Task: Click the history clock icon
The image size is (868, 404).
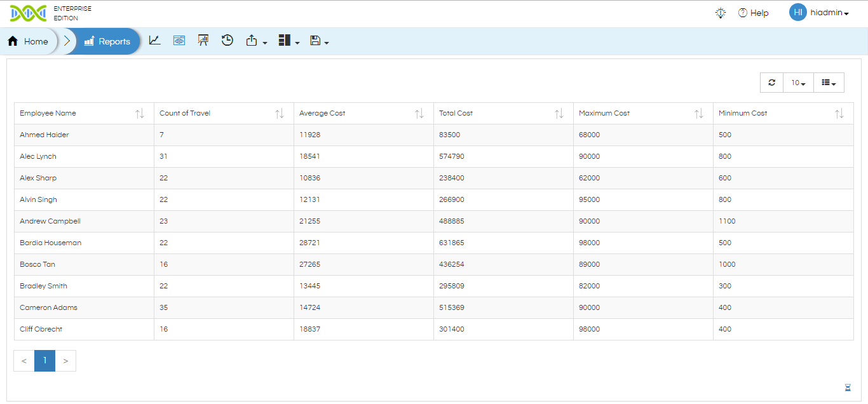Action: [227, 41]
